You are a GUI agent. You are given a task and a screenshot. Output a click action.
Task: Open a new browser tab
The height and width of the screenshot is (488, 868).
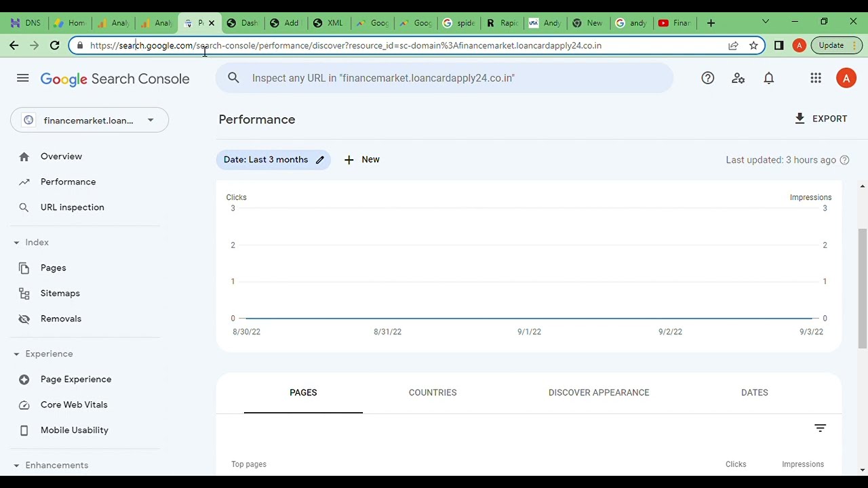[711, 23]
